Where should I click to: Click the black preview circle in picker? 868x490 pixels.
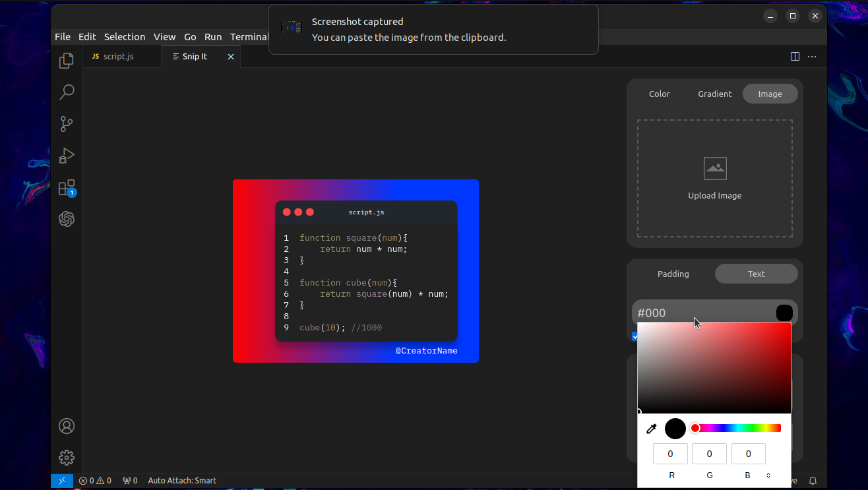point(675,429)
